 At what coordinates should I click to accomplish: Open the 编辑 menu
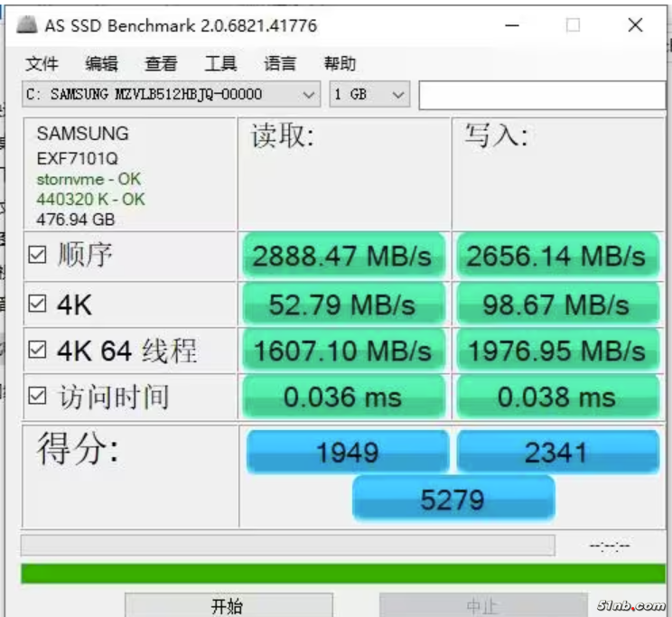point(101,63)
